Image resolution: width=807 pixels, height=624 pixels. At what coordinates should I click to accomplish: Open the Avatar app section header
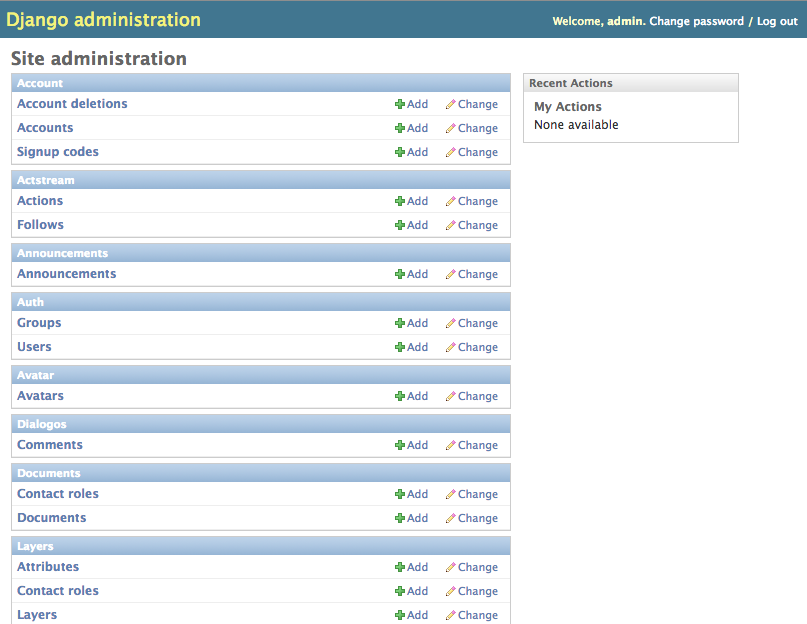tap(36, 375)
